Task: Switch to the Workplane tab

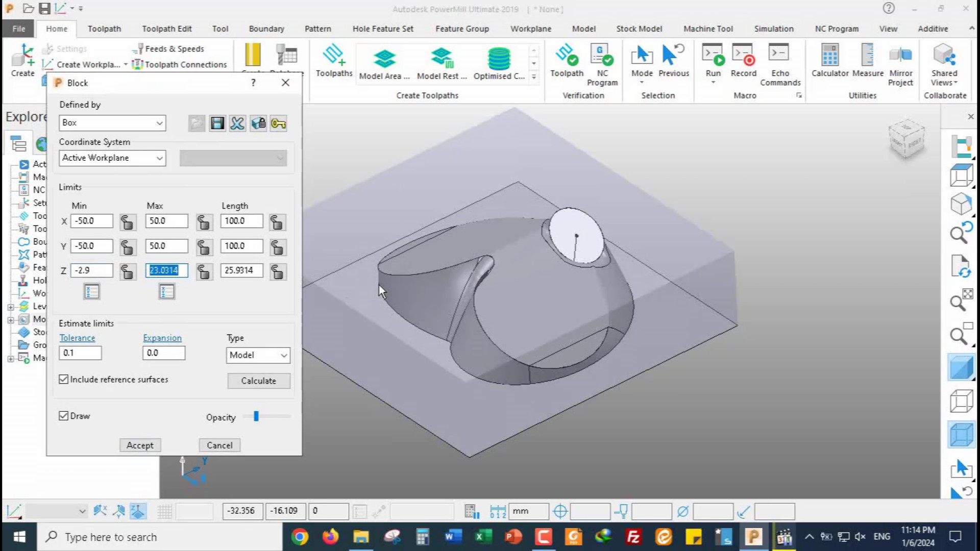Action: 531,29
